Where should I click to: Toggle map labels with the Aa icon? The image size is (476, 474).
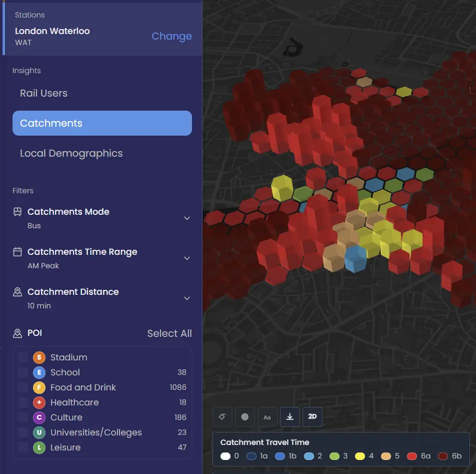(x=267, y=416)
